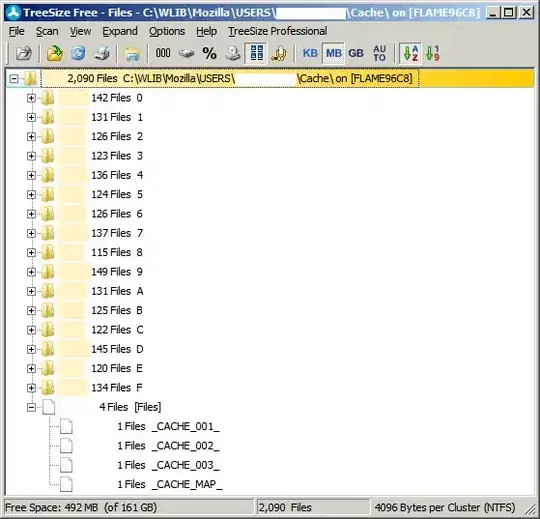Maximize the TreeSize Free window

pyautogui.click(x=509, y=13)
